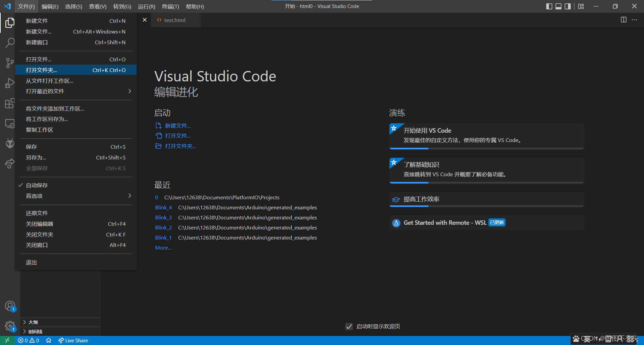Choose 打开文件夹... menu entry

point(76,70)
